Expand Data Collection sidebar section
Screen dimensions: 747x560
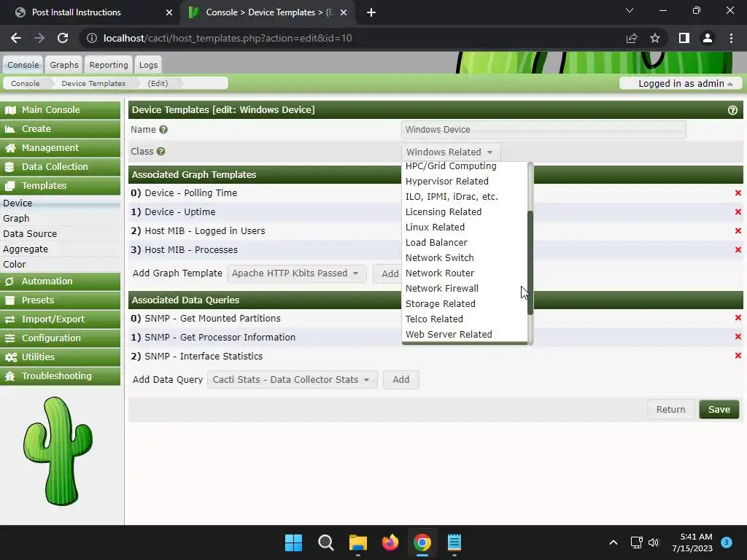click(61, 167)
